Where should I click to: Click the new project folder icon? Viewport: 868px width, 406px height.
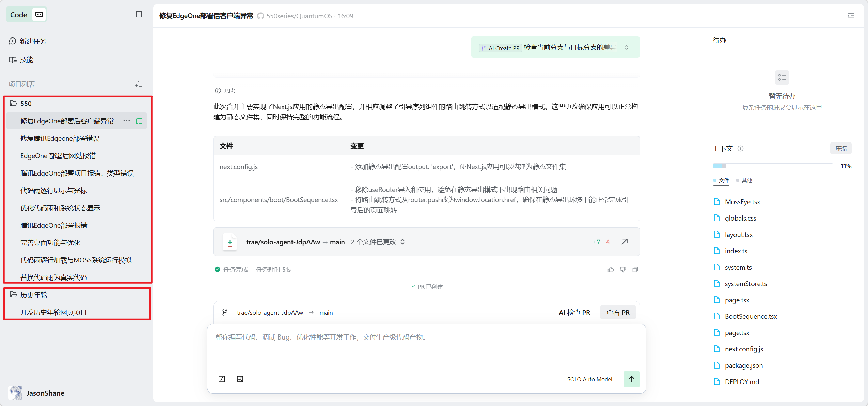(x=139, y=84)
